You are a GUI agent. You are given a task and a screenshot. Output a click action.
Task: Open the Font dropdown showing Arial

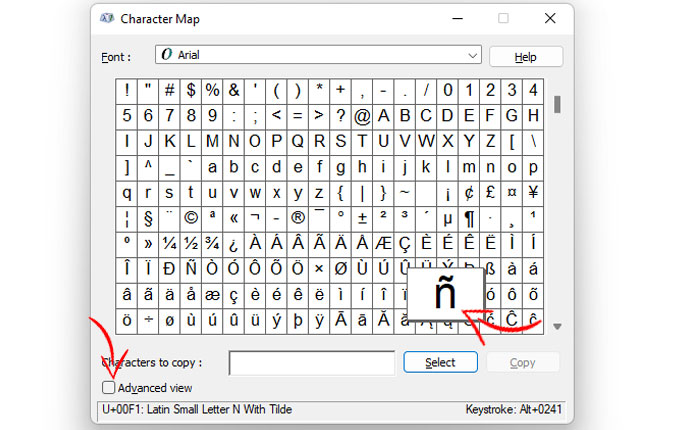click(x=318, y=54)
